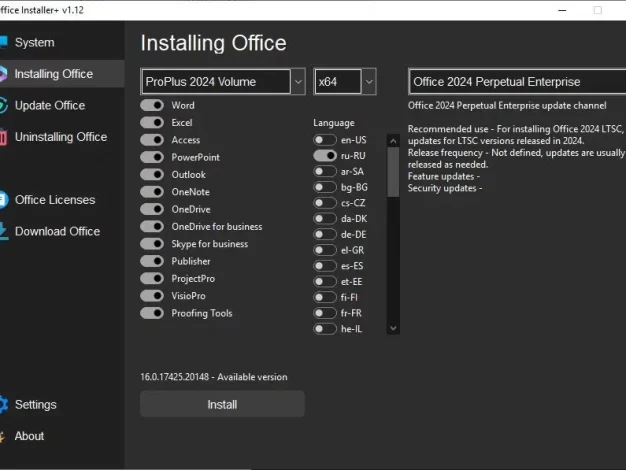
Task: Toggle OneDrive for business switch
Action: point(152,226)
